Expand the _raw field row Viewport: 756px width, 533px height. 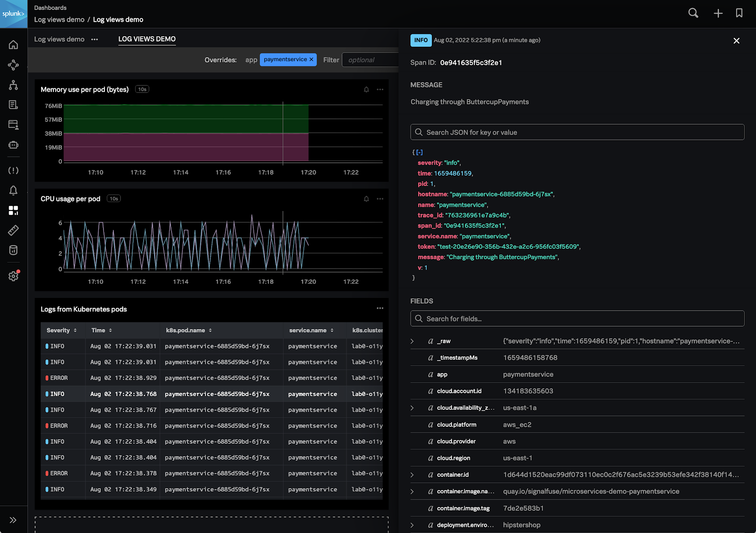tap(412, 340)
